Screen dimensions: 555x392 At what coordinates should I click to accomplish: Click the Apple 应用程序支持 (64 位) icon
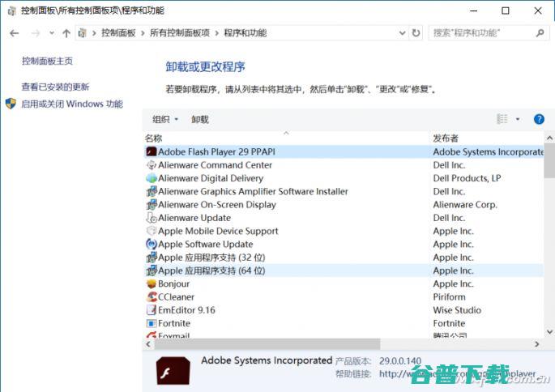point(152,271)
